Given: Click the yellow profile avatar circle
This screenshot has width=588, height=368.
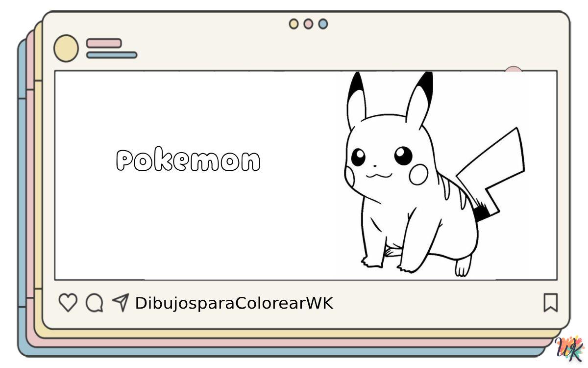Looking at the screenshot, I should click(x=66, y=49).
